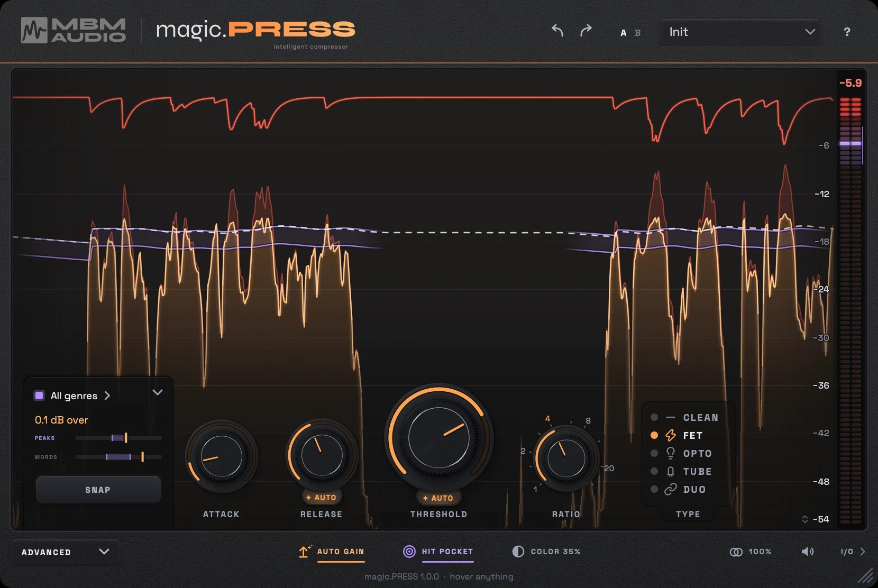Image resolution: width=878 pixels, height=588 pixels.
Task: Click the COLOR 35% control
Action: click(x=546, y=552)
